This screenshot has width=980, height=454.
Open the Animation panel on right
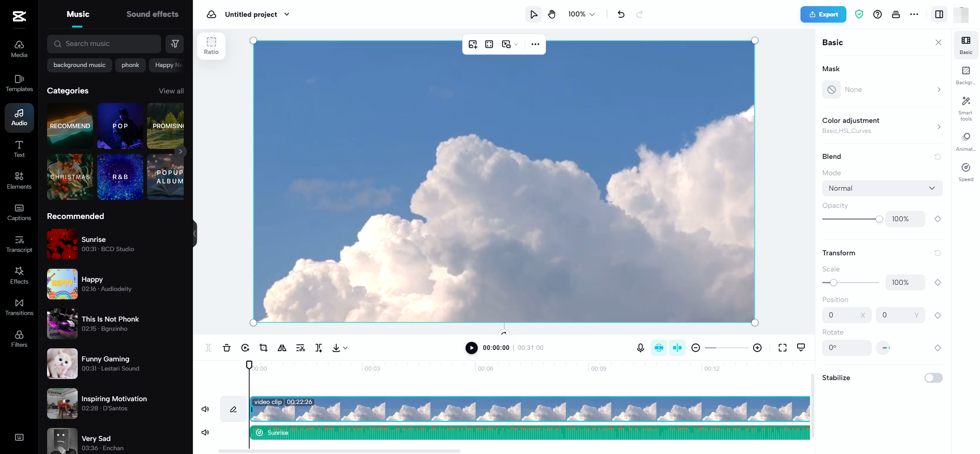pos(966,142)
